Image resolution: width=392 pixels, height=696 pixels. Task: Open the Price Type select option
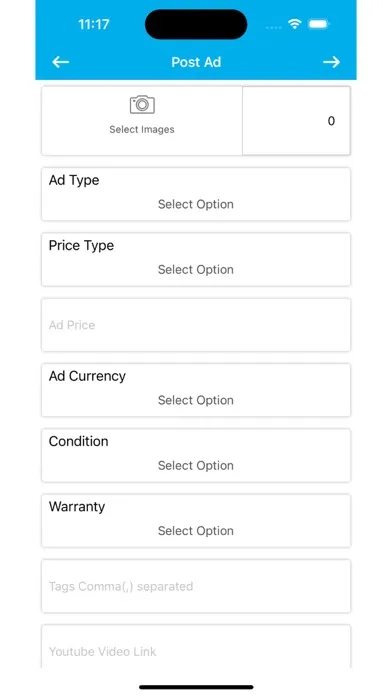pos(196,259)
